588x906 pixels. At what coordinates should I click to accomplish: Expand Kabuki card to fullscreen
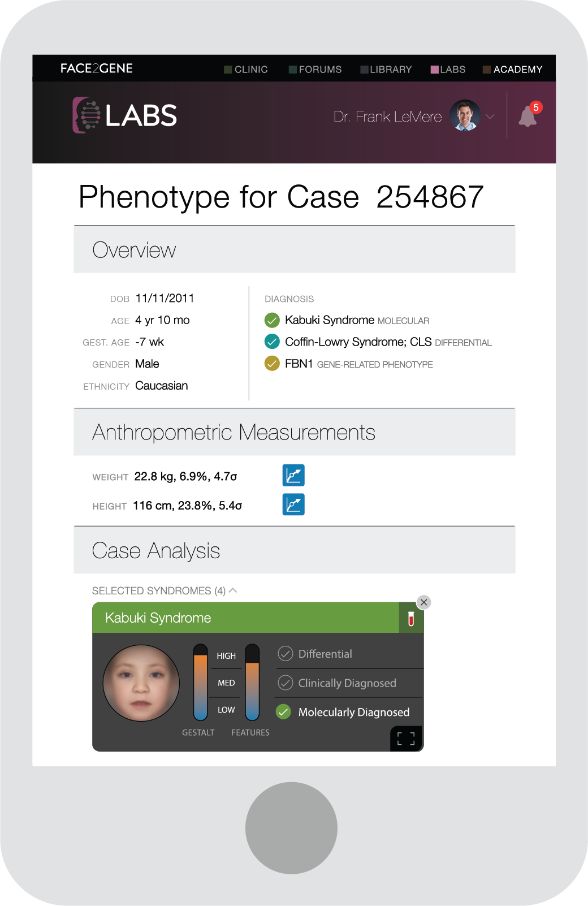pos(406,739)
